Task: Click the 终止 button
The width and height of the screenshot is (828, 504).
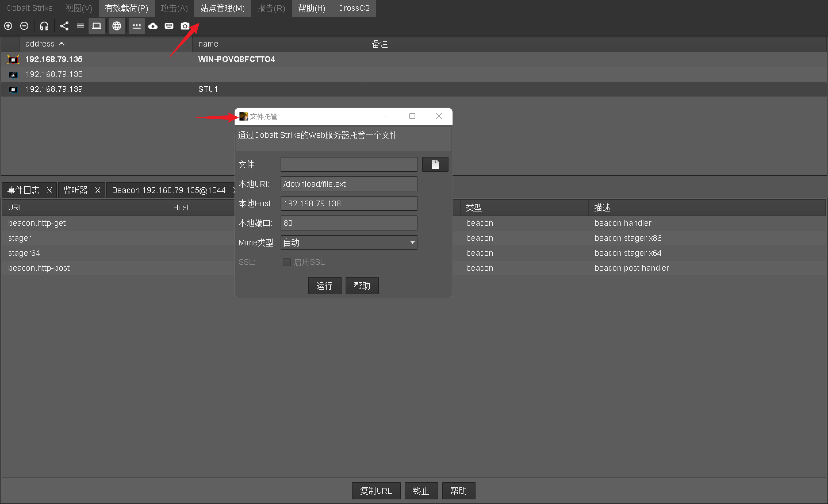Action: 421,490
